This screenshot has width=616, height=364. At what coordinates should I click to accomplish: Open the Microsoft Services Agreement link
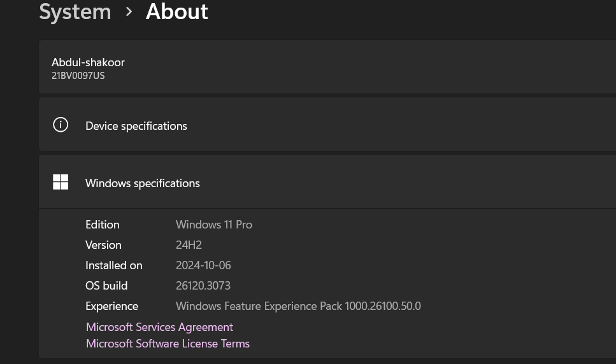click(159, 327)
